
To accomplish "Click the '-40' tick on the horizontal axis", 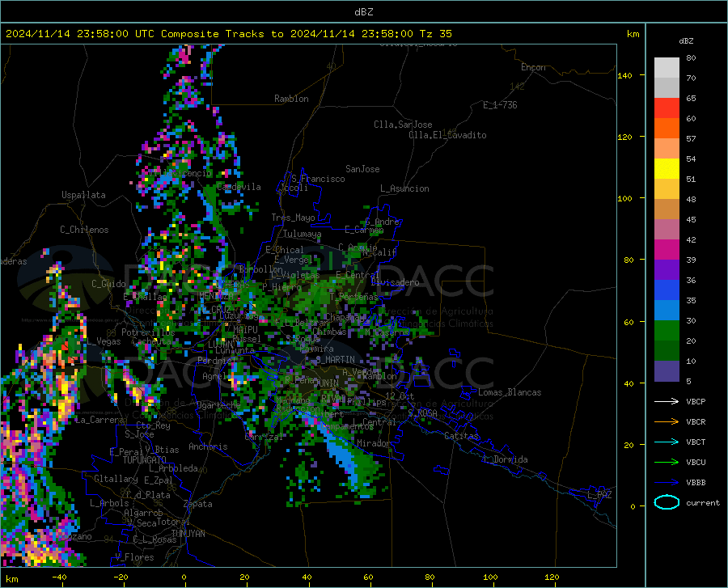I will point(59,577).
